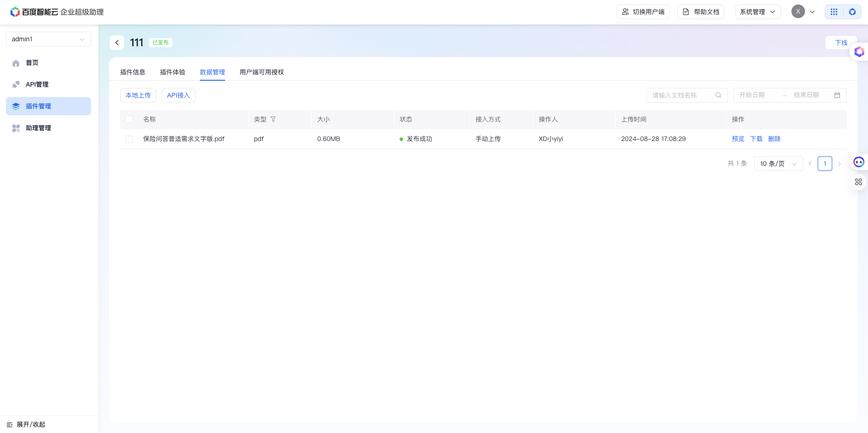
Task: Click the floating four-circles widget icon
Action: (858, 182)
